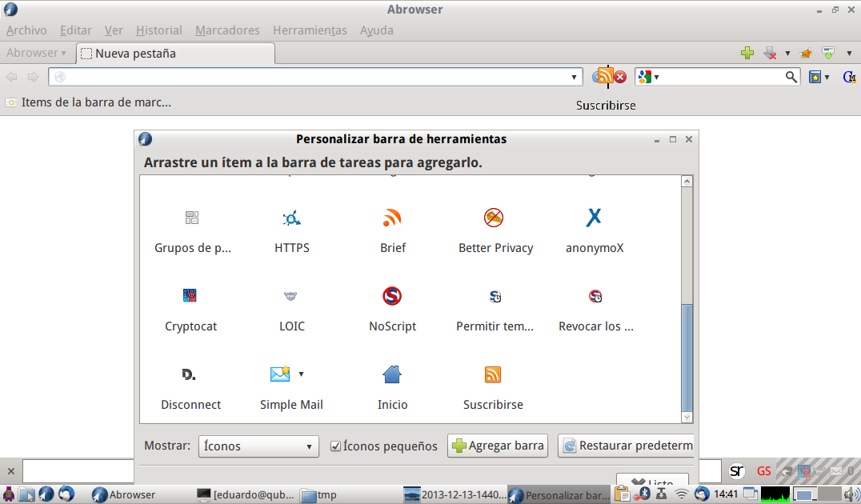Open the Herramientas menu
861x504 pixels.
coord(310,30)
